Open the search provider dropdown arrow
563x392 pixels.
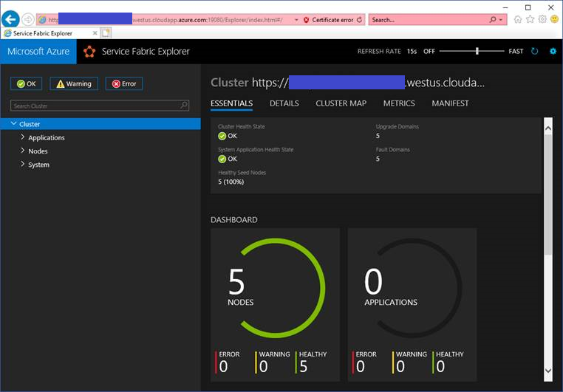click(501, 20)
